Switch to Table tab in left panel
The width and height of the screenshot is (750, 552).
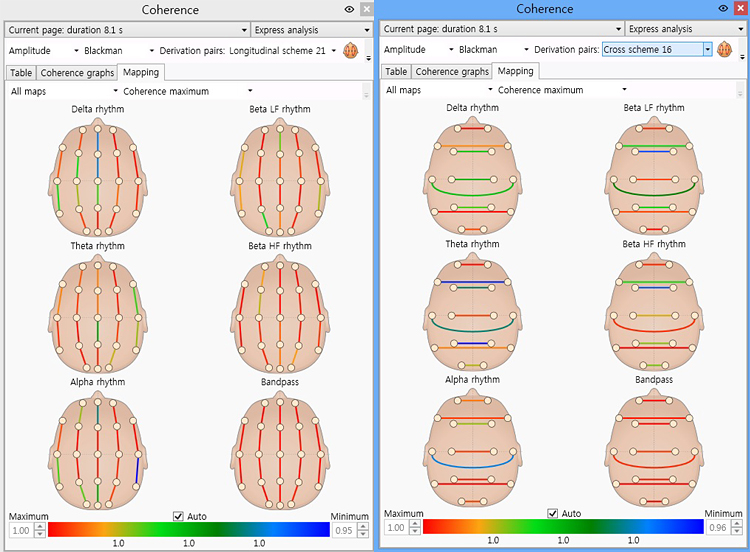coord(20,72)
